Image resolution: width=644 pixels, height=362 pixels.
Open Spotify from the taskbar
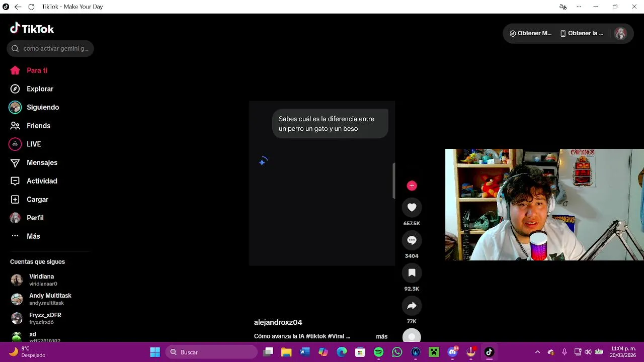[x=379, y=352]
